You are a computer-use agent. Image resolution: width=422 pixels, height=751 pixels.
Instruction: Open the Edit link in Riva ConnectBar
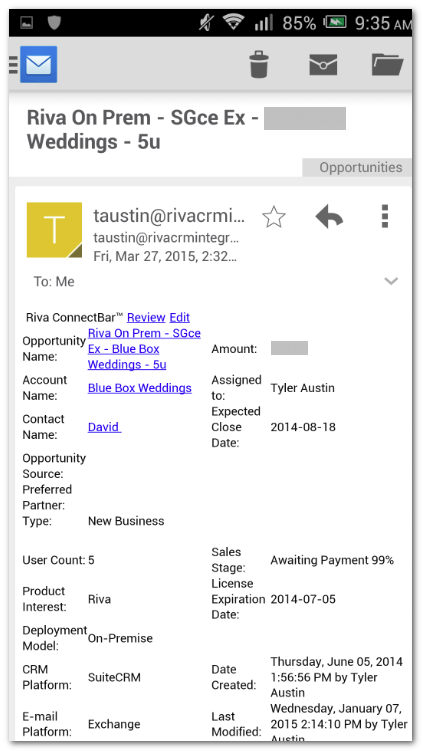pos(180,317)
